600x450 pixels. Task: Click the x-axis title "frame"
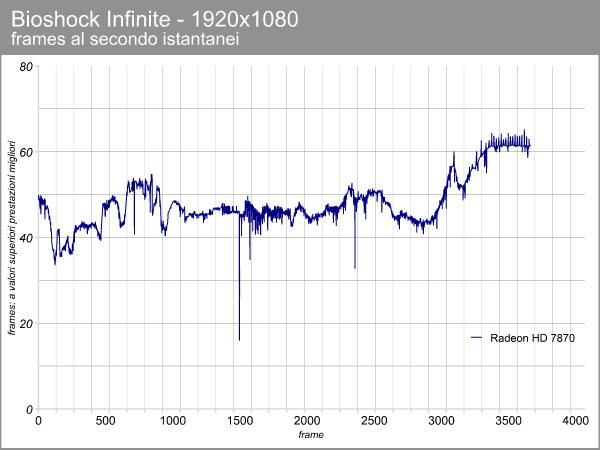[311, 434]
